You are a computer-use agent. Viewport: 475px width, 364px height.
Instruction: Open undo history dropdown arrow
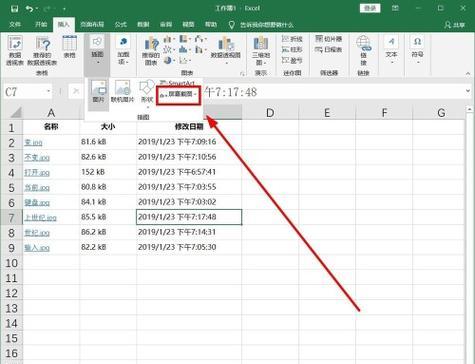(36, 9)
